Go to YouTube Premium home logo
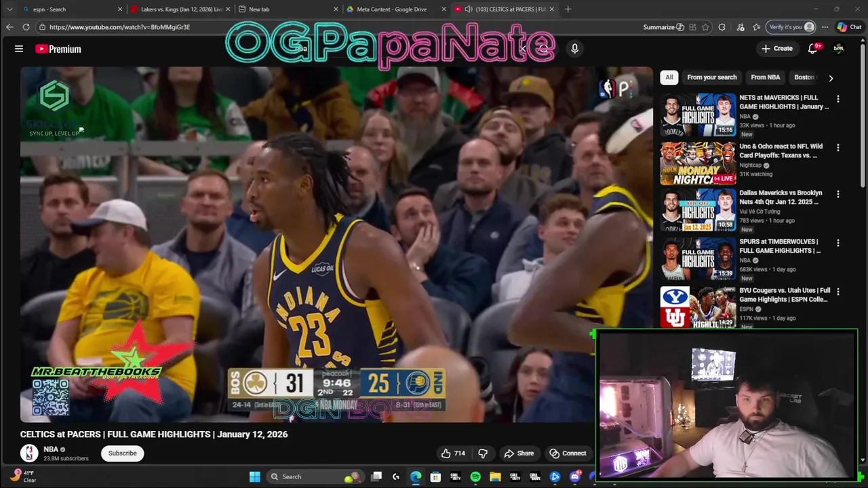 click(x=58, y=49)
